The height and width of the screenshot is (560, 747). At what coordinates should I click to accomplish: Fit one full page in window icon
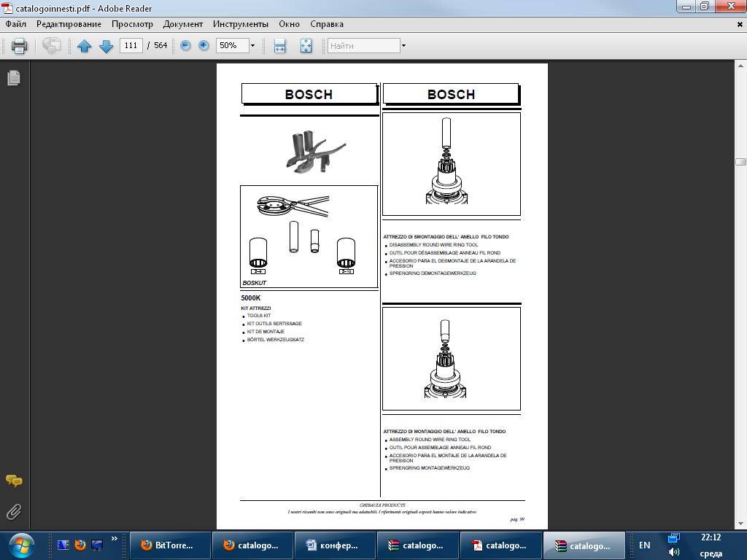tap(306, 46)
